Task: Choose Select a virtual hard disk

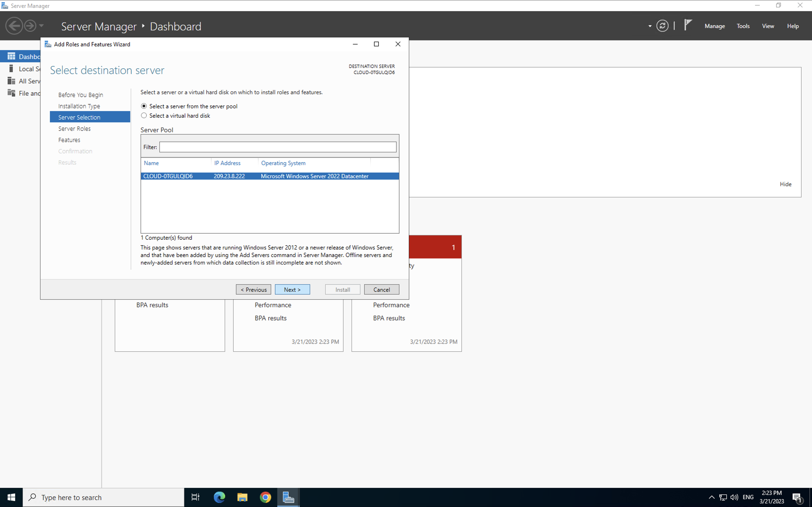Action: (x=144, y=115)
